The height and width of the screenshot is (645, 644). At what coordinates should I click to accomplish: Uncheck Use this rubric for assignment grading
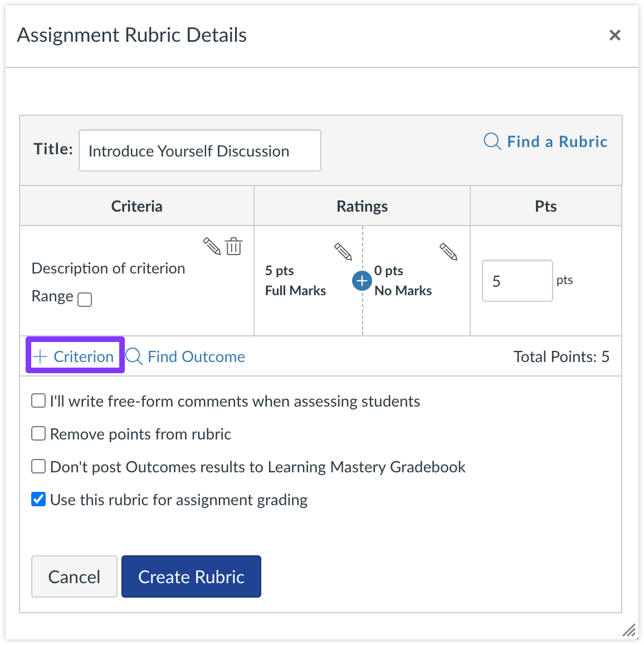coord(38,500)
